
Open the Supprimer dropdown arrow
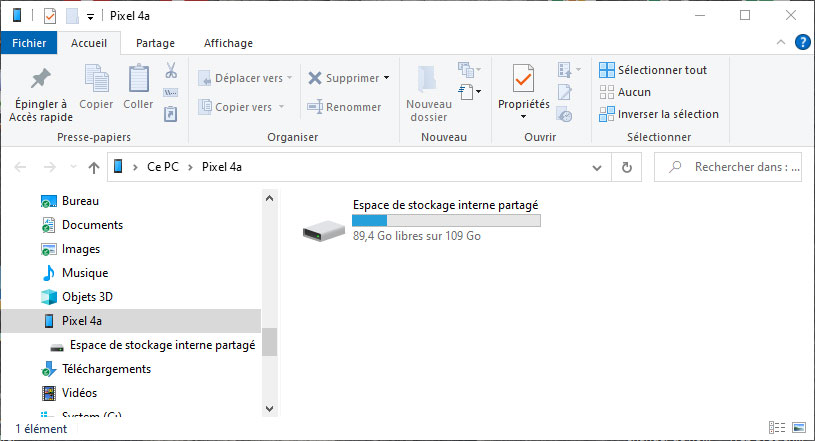coord(387,78)
